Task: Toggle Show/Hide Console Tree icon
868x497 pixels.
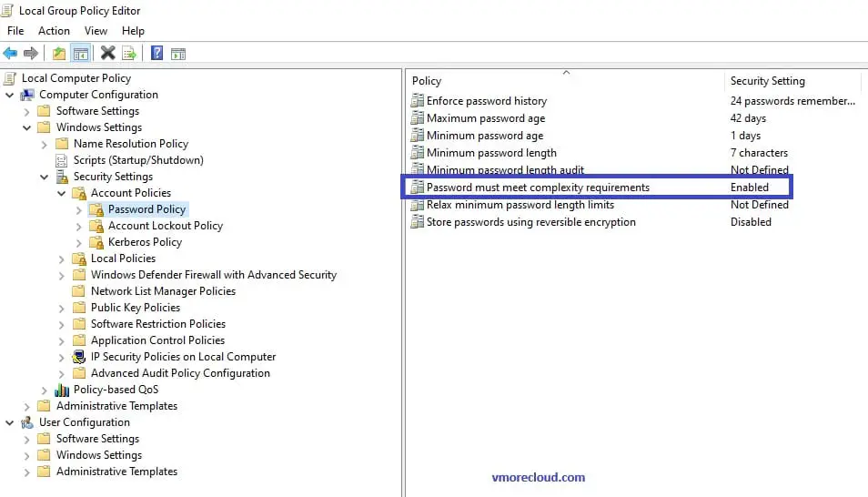Action: click(x=81, y=53)
